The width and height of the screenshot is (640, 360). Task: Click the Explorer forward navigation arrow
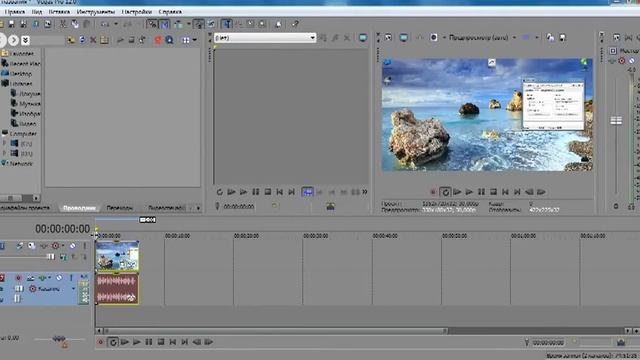[x=13, y=40]
